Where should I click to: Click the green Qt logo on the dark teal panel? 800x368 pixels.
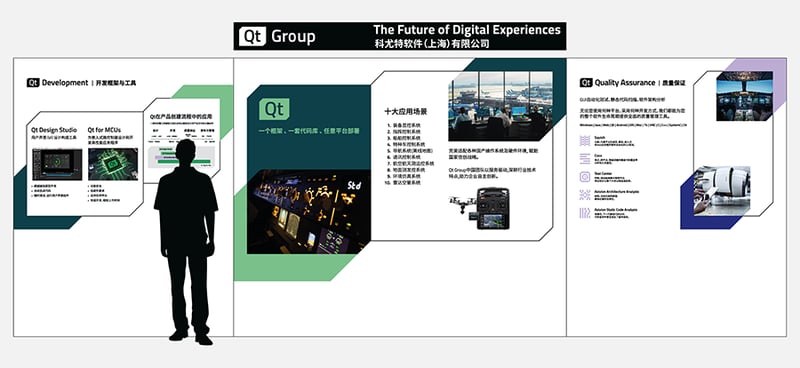coord(274,109)
